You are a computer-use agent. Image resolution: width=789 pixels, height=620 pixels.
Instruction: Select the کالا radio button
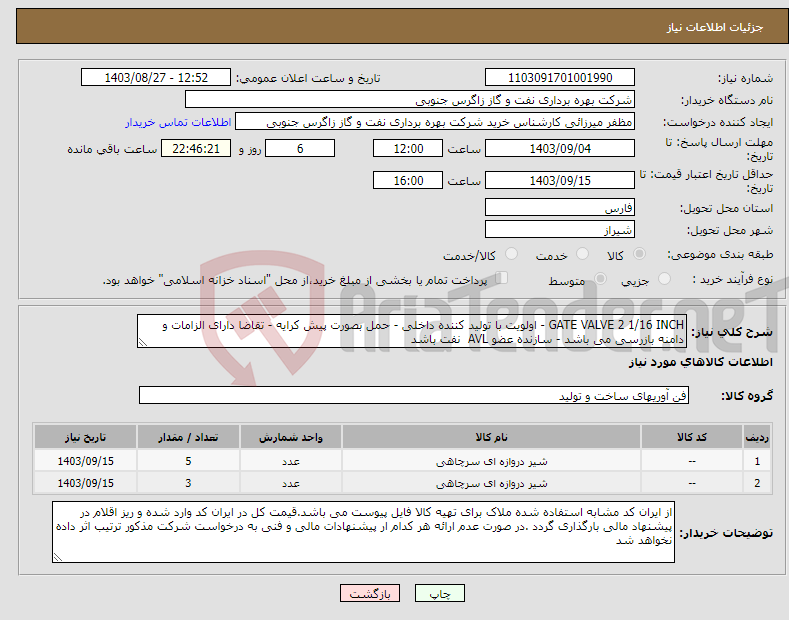(639, 254)
